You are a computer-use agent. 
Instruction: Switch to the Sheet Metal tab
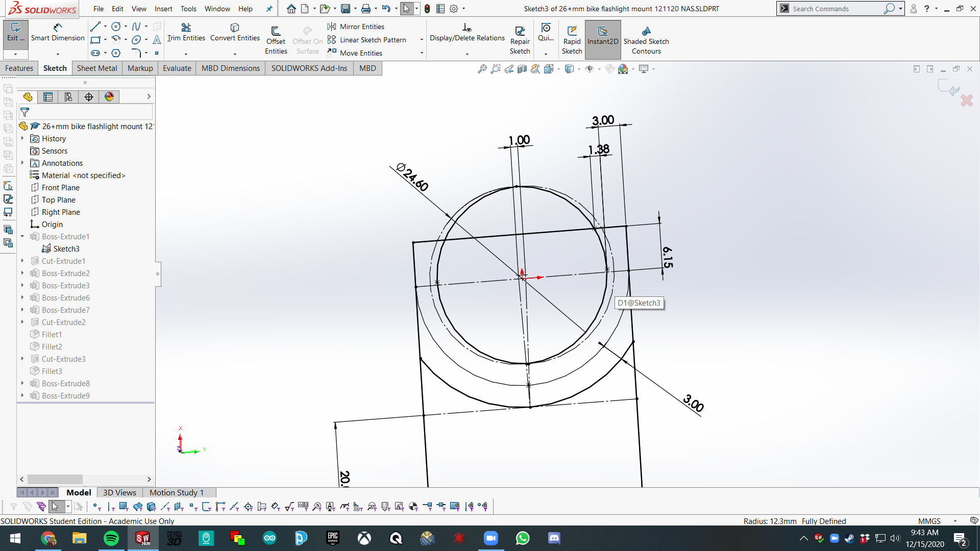coord(97,68)
